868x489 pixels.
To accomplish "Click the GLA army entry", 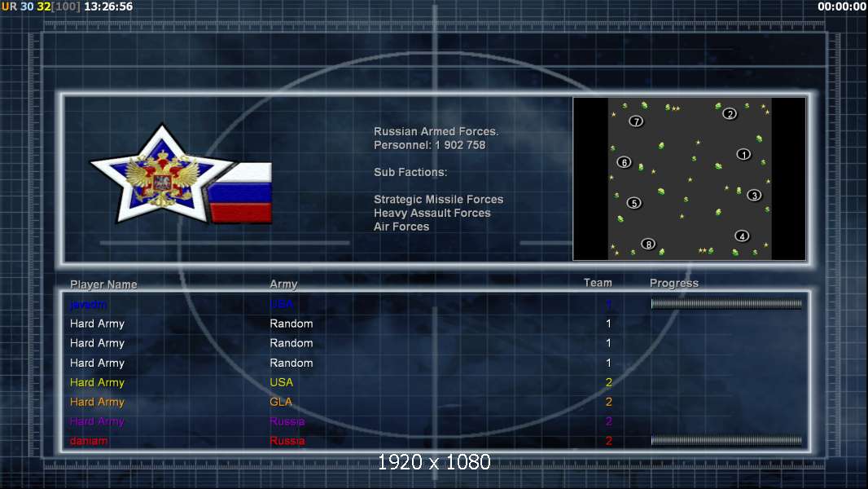I will [281, 402].
